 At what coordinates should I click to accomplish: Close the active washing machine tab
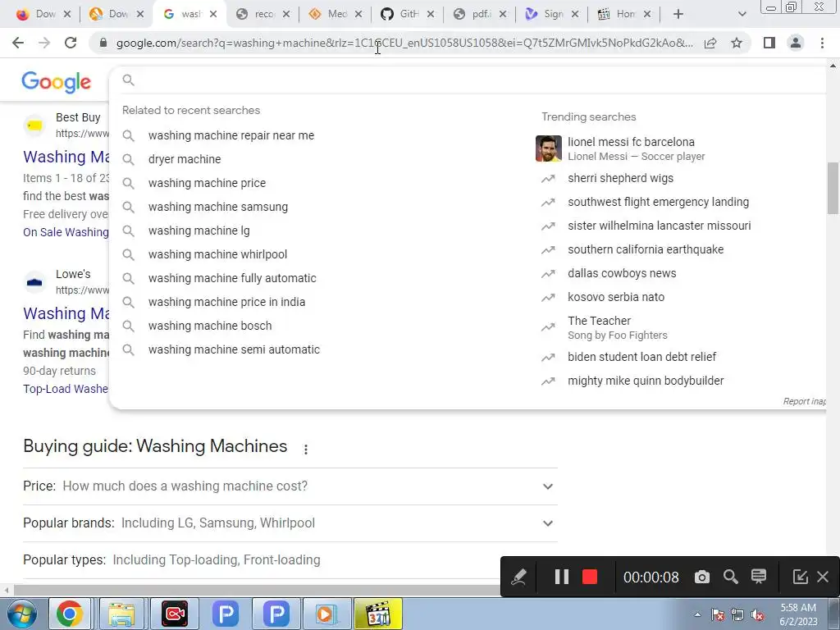click(213, 14)
